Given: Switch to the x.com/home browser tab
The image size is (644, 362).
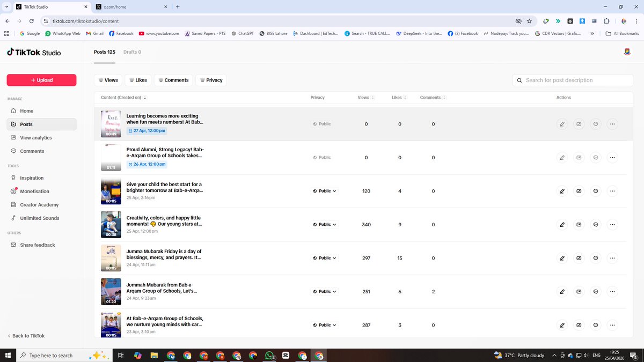Looking at the screenshot, I should coord(130,7).
